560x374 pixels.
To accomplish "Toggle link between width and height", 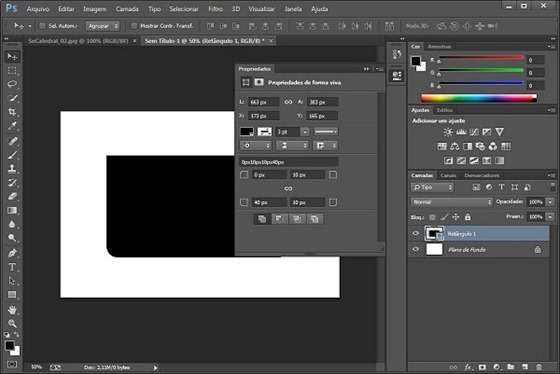I will coord(288,102).
